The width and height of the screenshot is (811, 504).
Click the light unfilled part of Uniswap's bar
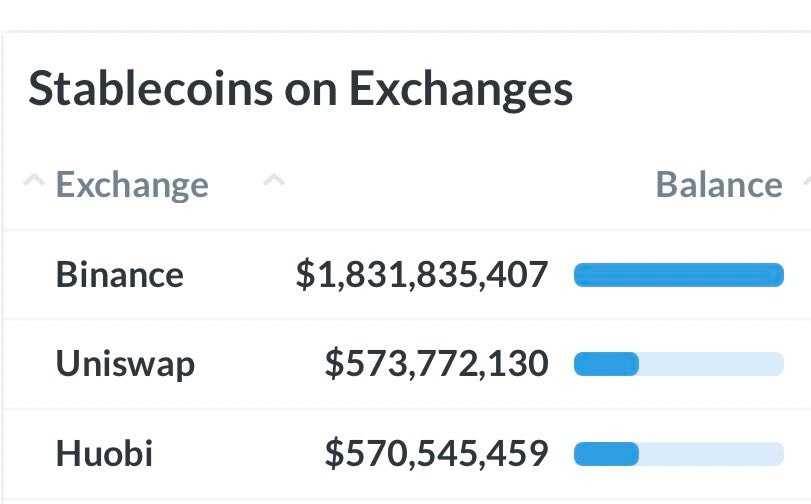click(x=712, y=364)
